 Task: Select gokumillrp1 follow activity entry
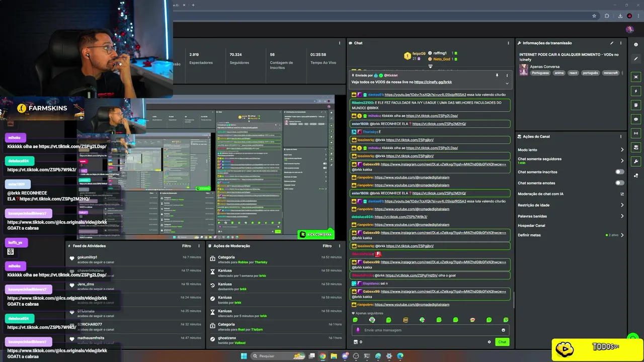click(x=135, y=259)
